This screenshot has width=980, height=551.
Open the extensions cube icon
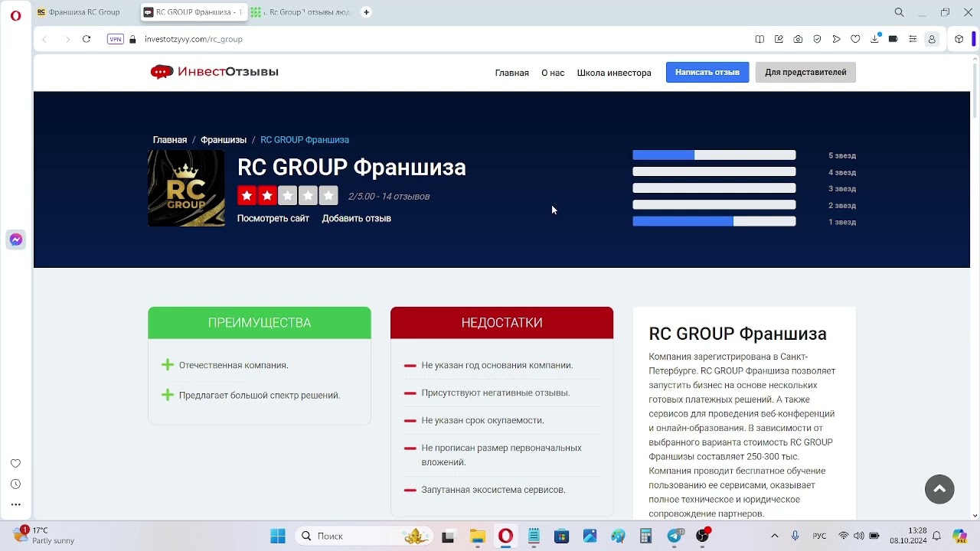coord(959,39)
